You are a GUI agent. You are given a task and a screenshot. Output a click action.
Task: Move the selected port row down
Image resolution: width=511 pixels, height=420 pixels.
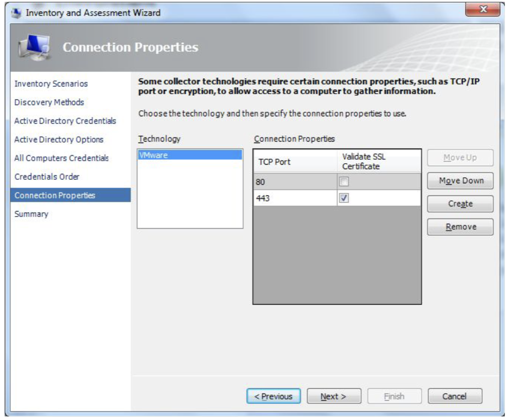(460, 181)
